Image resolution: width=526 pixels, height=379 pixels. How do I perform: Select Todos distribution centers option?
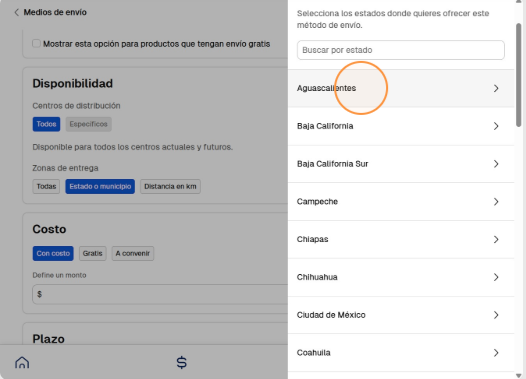[46, 124]
